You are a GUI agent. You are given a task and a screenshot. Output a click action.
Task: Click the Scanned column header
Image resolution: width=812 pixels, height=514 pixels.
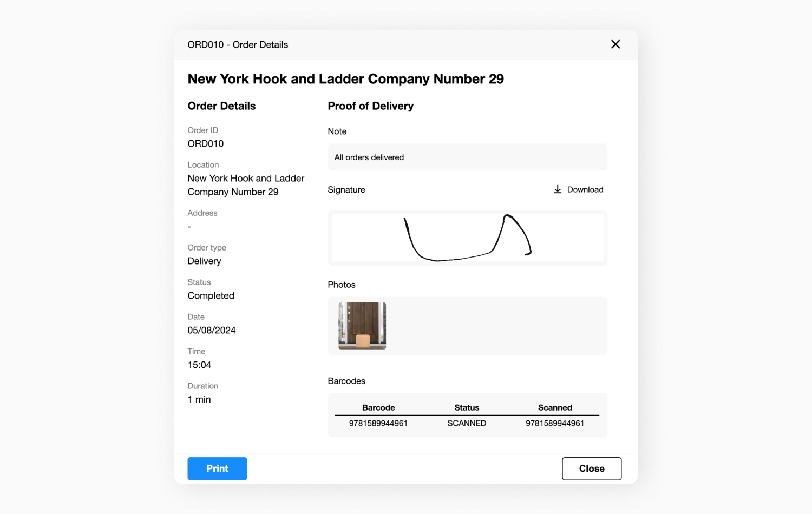pyautogui.click(x=555, y=407)
